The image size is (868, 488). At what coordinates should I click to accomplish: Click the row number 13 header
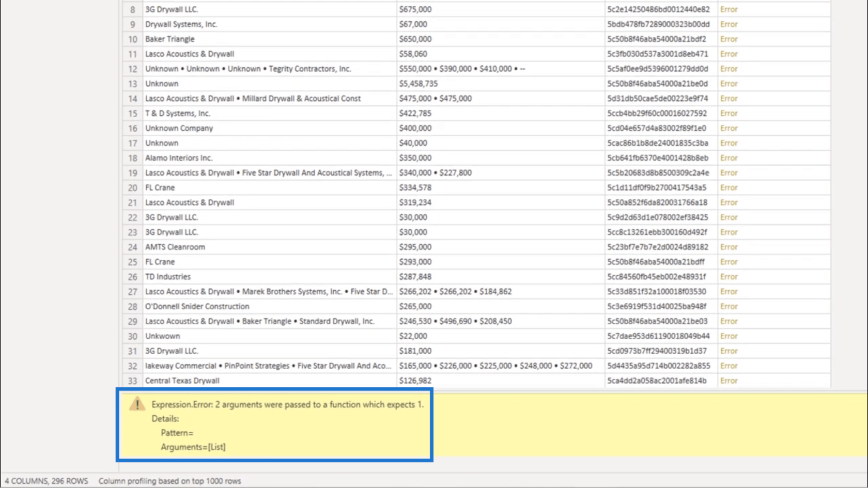pyautogui.click(x=133, y=84)
